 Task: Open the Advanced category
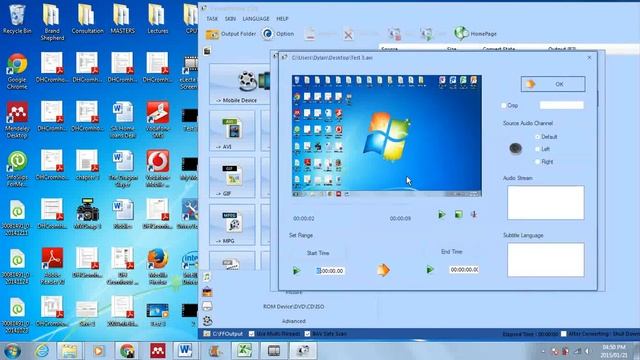click(x=293, y=321)
